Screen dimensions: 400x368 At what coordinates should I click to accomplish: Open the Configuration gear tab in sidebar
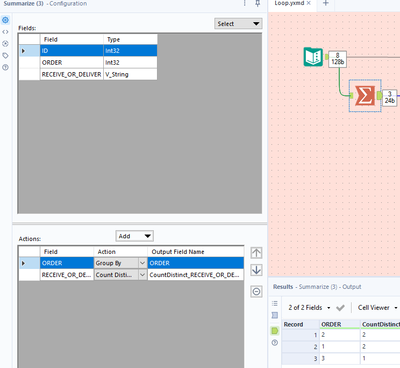[x=5, y=20]
